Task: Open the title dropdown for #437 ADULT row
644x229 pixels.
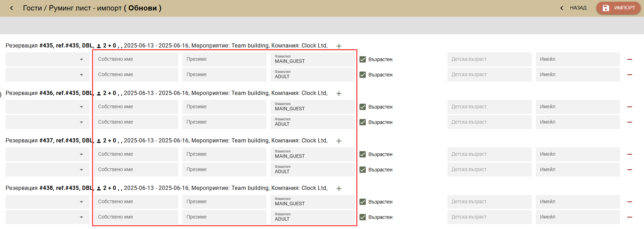Action: pyautogui.click(x=47, y=170)
